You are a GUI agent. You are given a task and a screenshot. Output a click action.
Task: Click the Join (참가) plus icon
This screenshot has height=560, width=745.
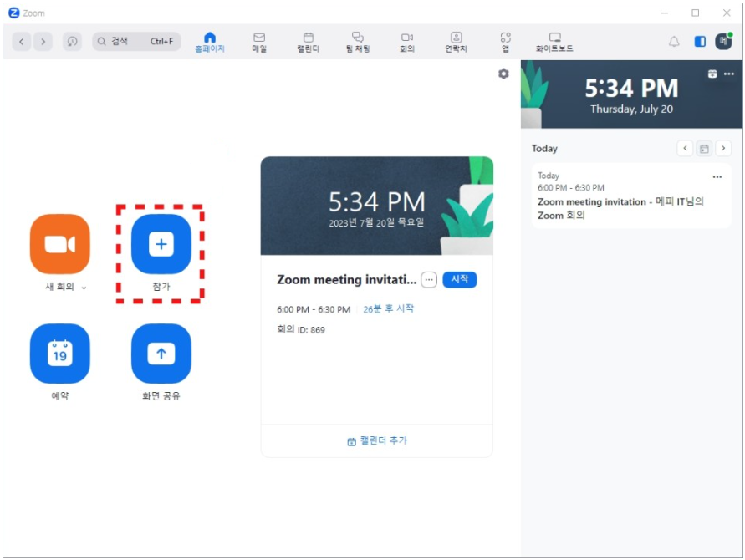tap(161, 244)
